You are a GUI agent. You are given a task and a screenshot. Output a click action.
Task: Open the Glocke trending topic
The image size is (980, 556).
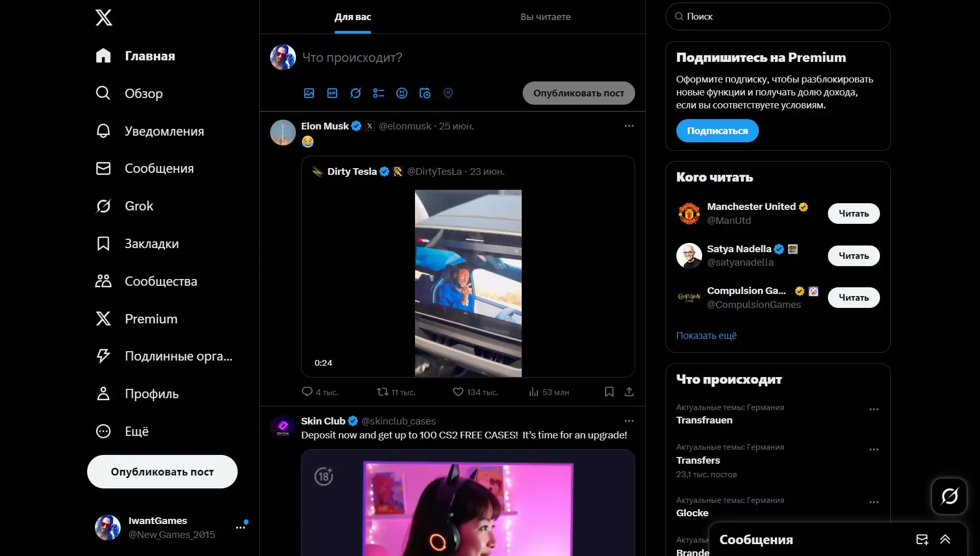692,513
